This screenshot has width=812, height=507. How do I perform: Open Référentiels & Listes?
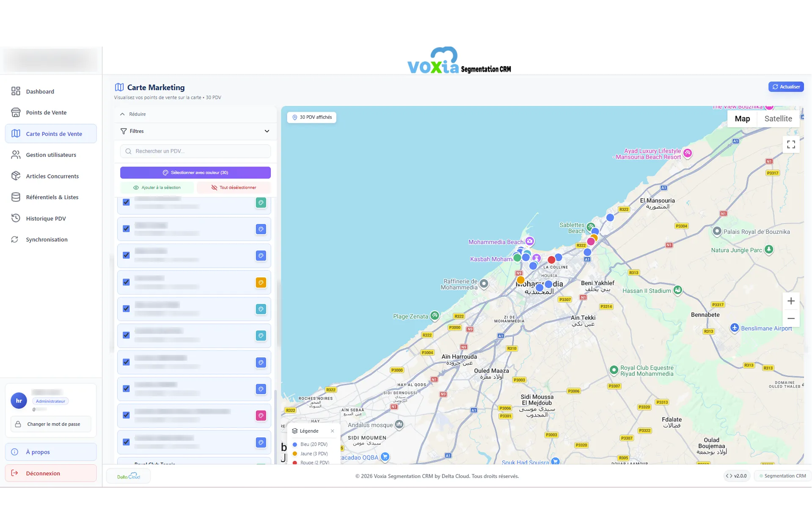51,197
